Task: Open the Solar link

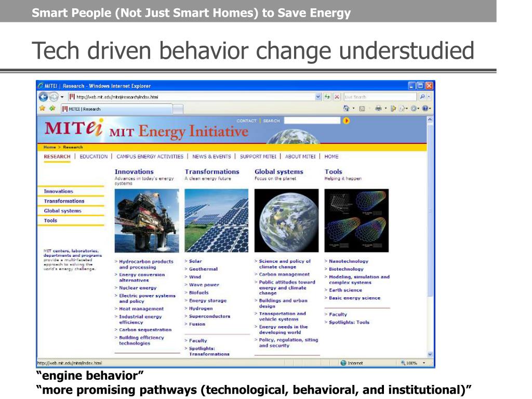Action: click(195, 261)
